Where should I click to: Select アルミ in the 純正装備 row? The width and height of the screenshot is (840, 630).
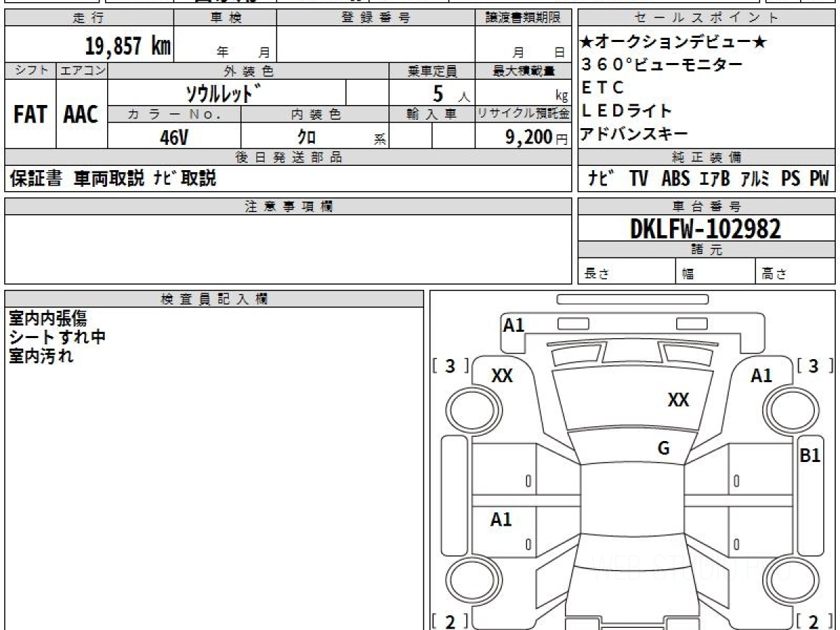756,179
